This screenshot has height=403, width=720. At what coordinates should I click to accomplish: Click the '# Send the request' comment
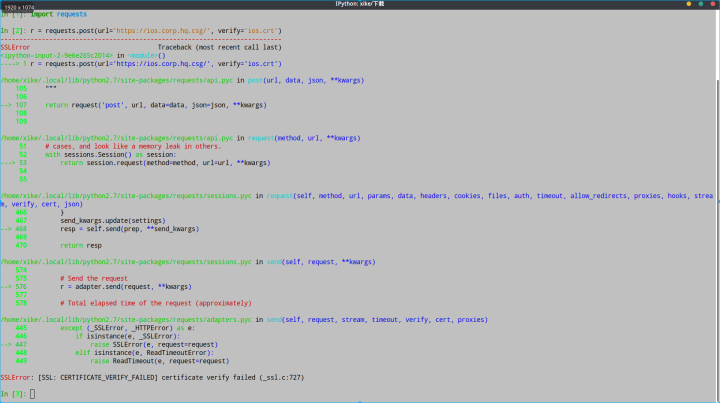tap(96, 277)
